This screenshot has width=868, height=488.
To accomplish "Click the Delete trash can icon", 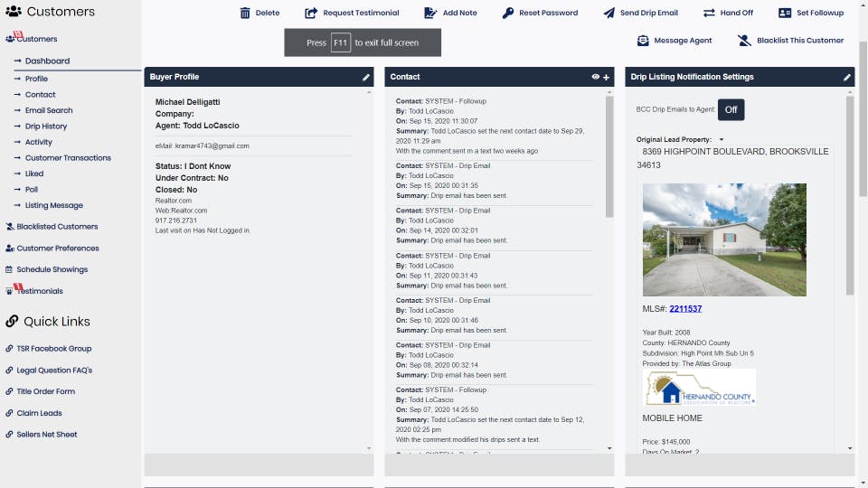I will coord(245,13).
